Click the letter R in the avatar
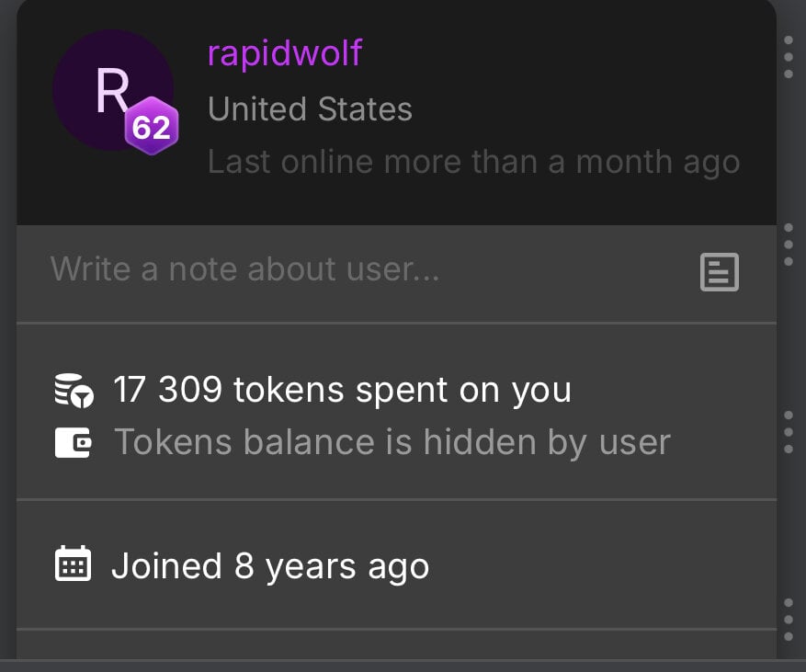The height and width of the screenshot is (672, 806). [110, 90]
